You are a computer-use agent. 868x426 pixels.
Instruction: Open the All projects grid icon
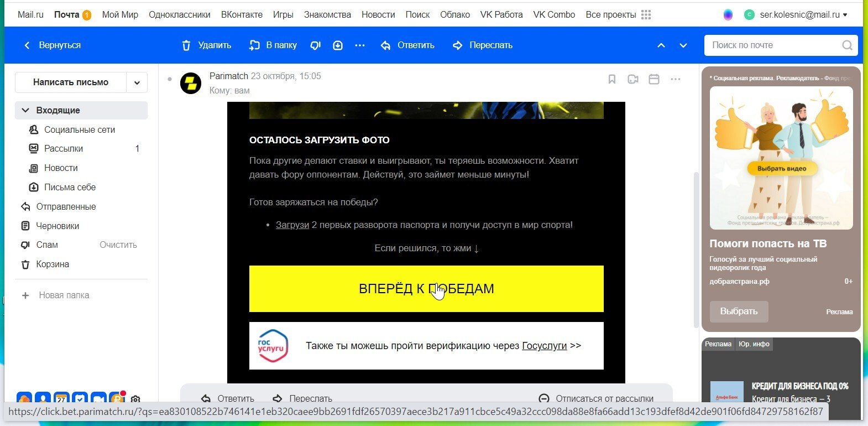point(646,15)
